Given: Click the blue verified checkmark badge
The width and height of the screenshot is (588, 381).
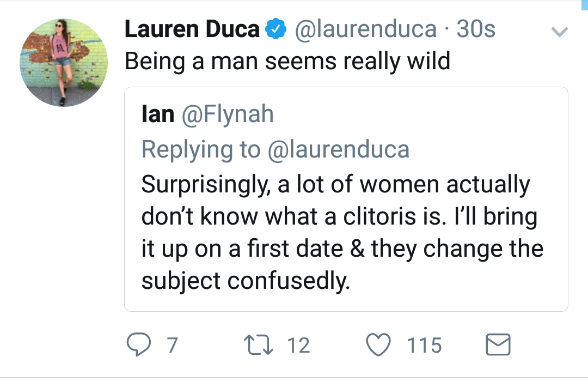Looking at the screenshot, I should coord(276,29).
